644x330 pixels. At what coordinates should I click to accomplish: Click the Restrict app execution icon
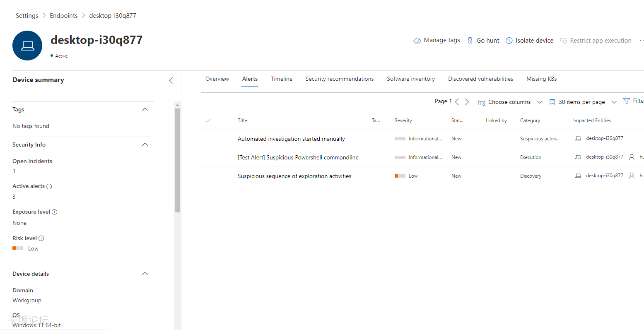tap(563, 41)
